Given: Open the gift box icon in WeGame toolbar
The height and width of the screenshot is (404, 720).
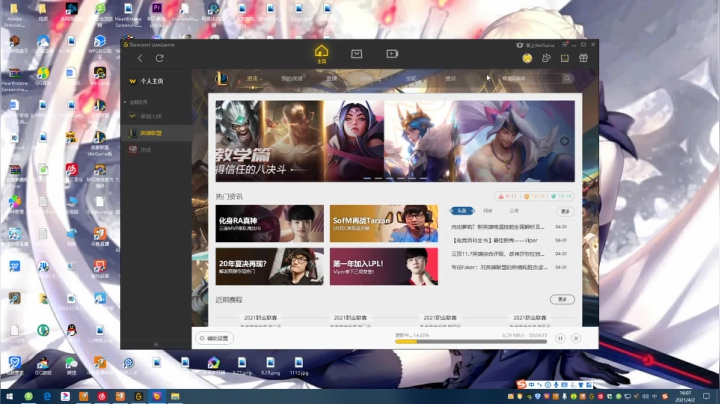Looking at the screenshot, I should point(583,58).
